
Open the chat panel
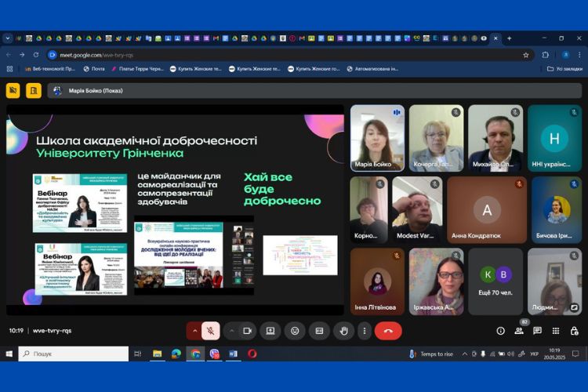(537, 331)
